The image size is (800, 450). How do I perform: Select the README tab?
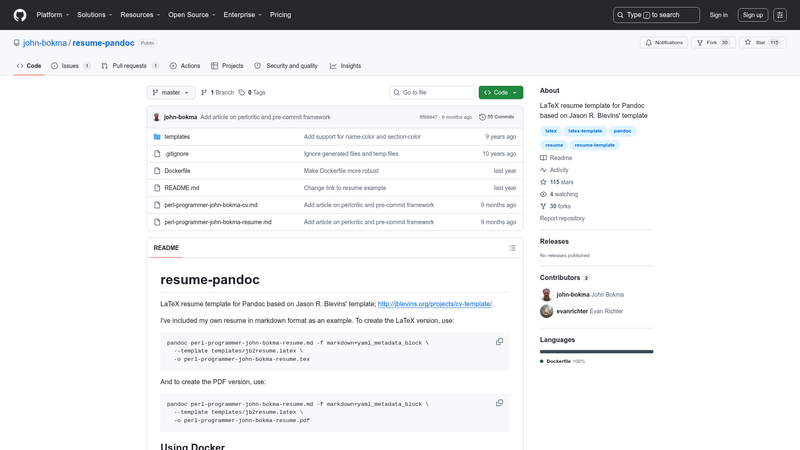point(166,248)
